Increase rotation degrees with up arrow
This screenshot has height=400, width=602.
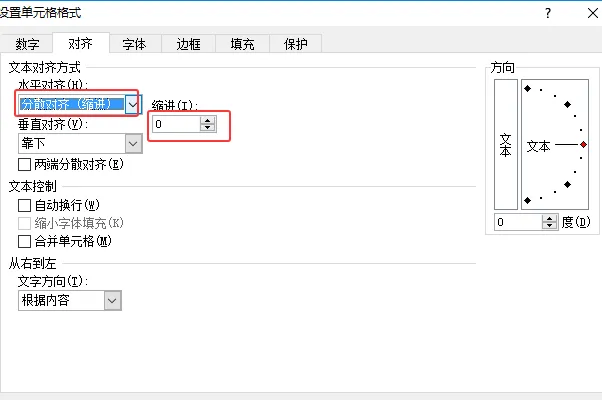[x=549, y=218]
